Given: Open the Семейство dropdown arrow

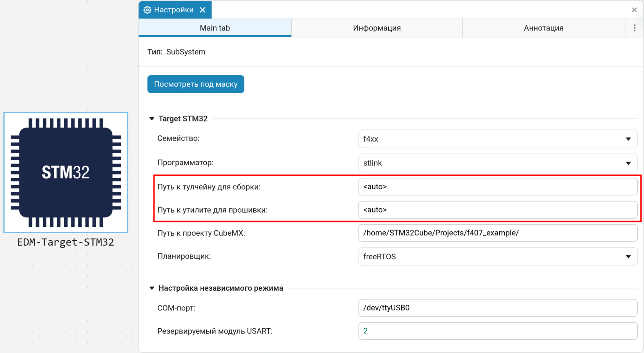Looking at the screenshot, I should 629,139.
